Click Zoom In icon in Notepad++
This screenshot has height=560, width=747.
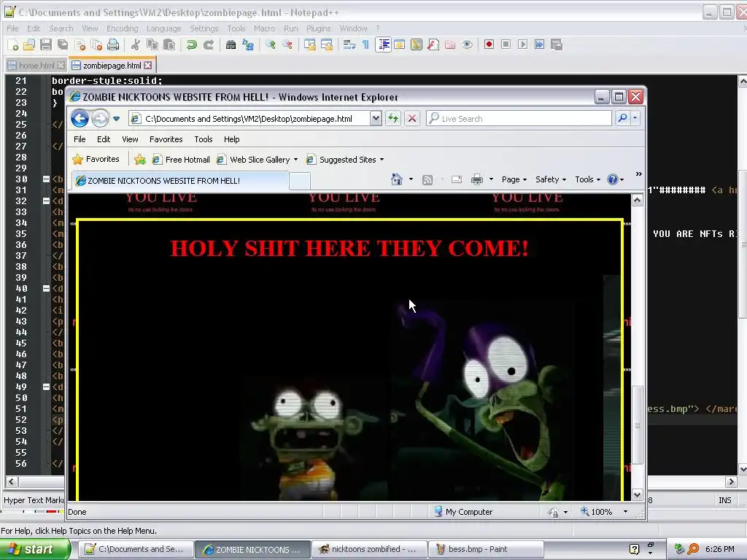pyautogui.click(x=271, y=44)
